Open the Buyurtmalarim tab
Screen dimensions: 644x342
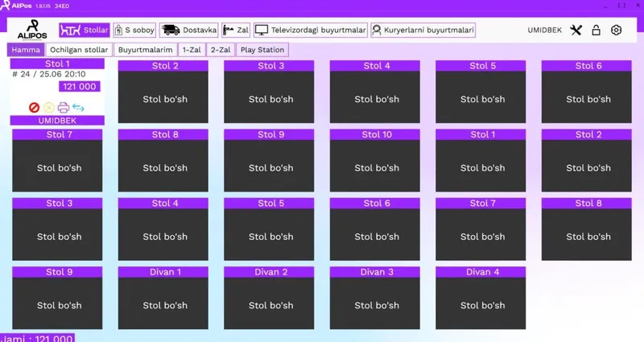pos(146,50)
